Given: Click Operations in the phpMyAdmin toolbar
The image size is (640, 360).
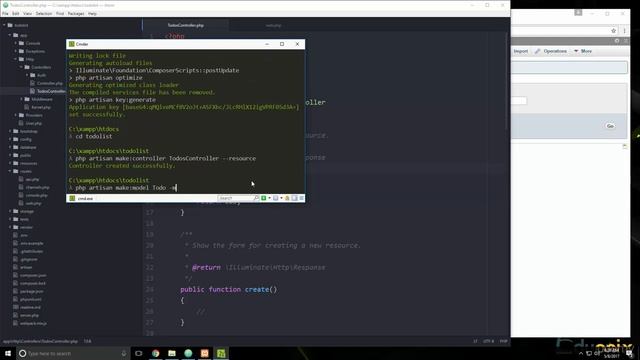Looking at the screenshot, I should pos(551,51).
